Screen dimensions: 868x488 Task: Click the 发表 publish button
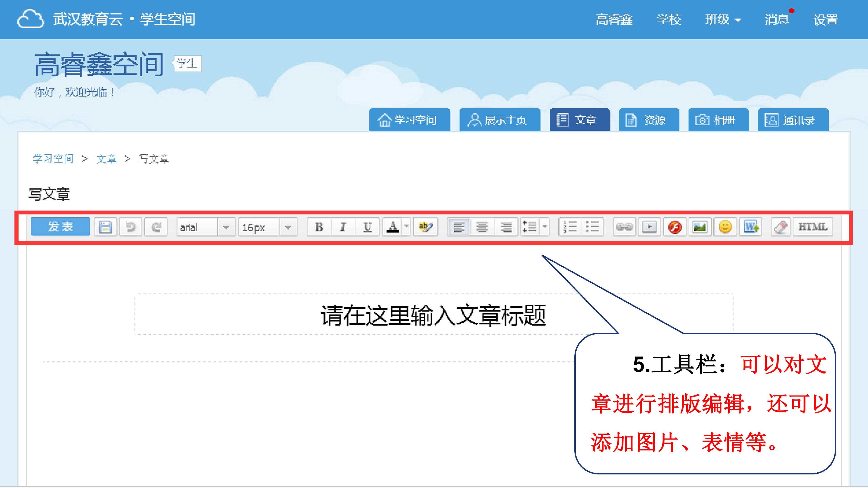(60, 227)
